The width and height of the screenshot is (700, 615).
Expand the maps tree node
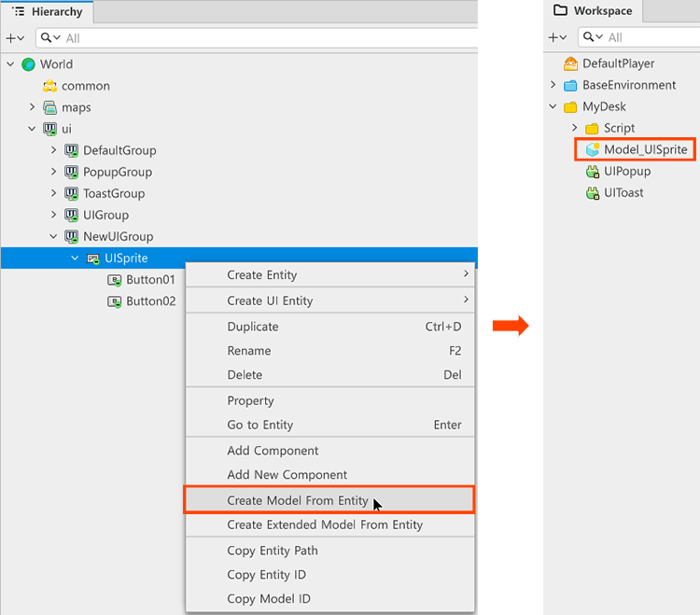tap(32, 107)
